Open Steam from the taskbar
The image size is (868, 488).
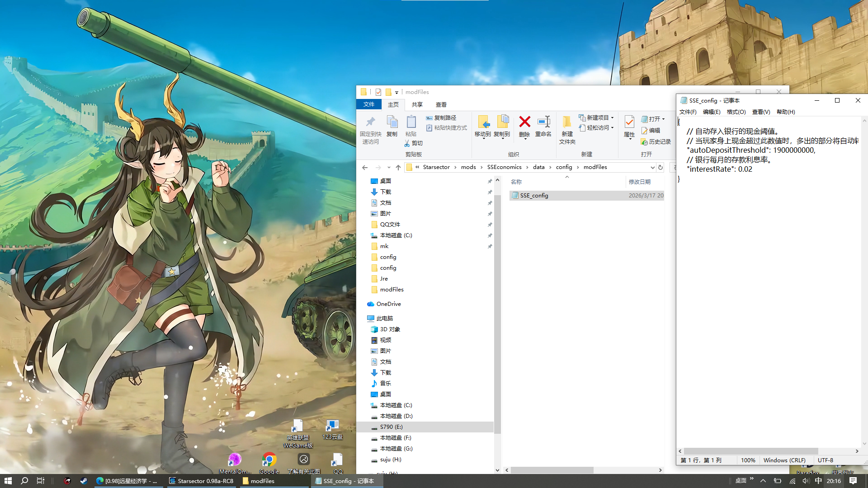[84, 481]
